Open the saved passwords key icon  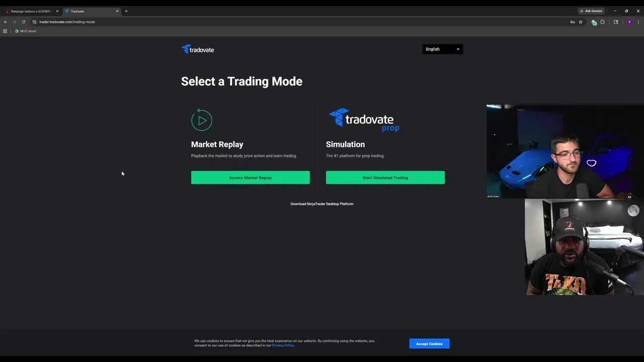coord(573,22)
